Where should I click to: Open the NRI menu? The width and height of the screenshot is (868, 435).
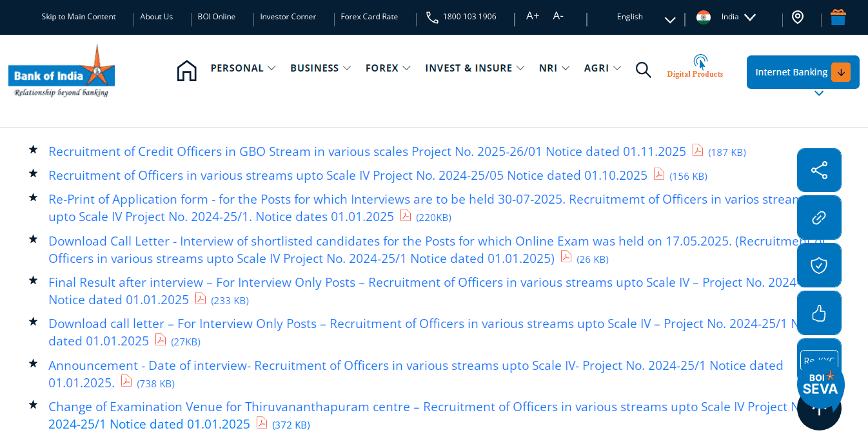coord(553,68)
